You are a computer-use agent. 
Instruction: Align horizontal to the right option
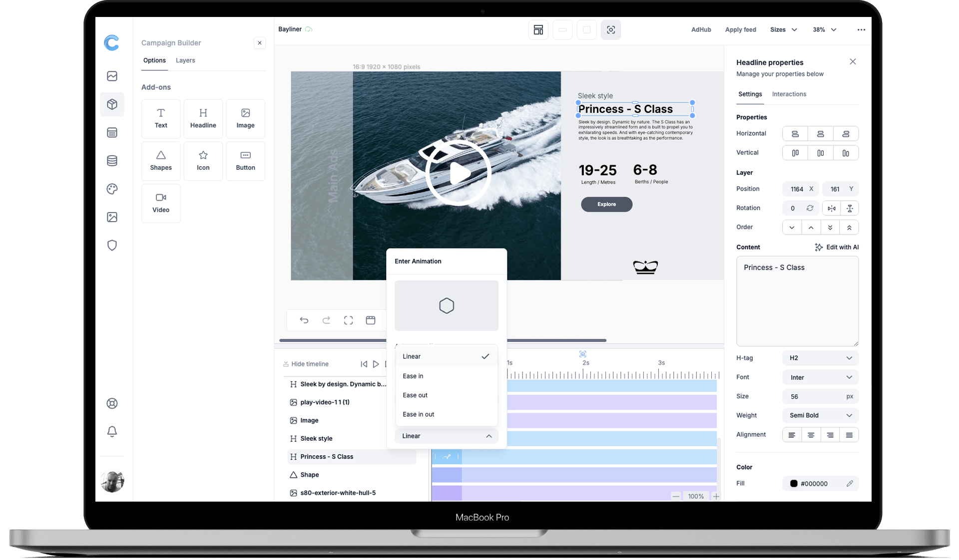[846, 134]
